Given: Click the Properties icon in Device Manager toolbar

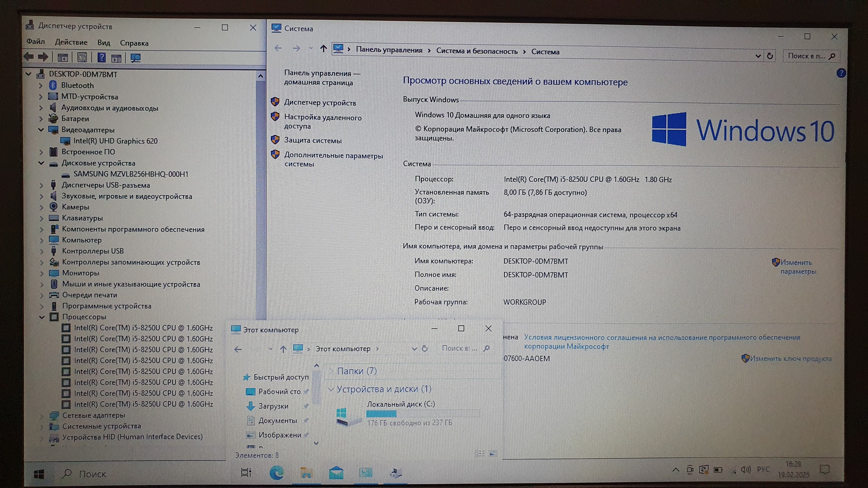Looking at the screenshot, I should point(82,58).
